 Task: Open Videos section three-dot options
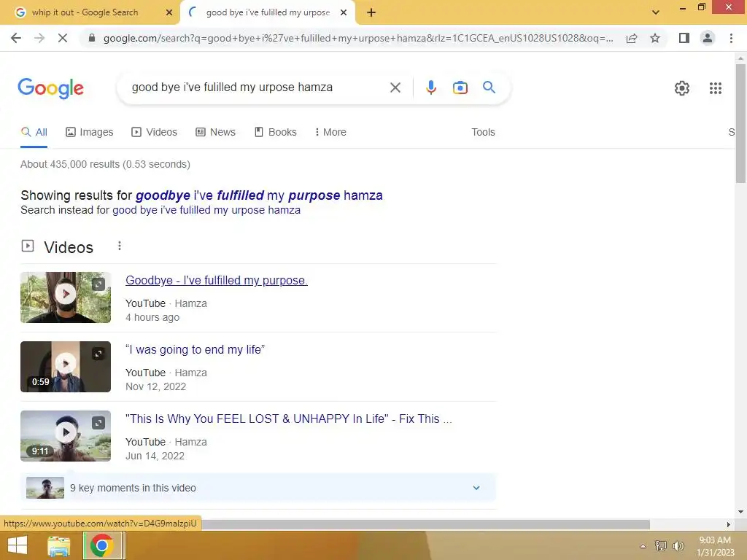click(x=120, y=246)
